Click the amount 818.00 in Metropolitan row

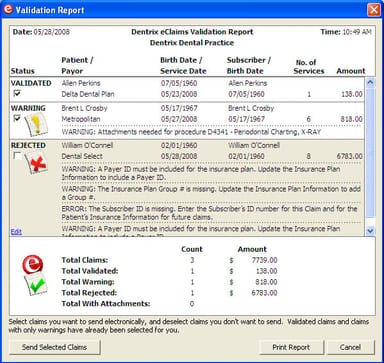(x=352, y=119)
